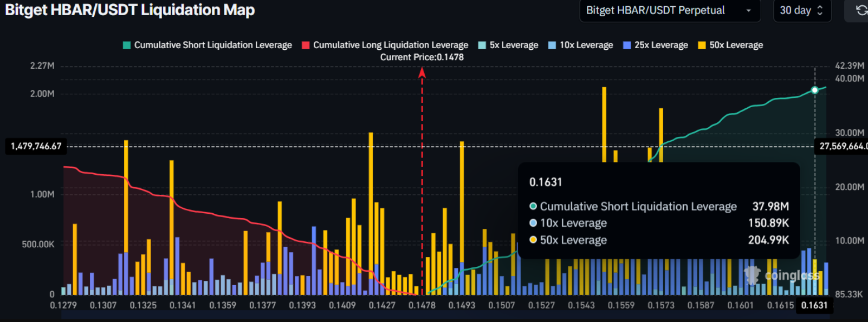
Task: Click the refresh icon button
Action: point(861,10)
